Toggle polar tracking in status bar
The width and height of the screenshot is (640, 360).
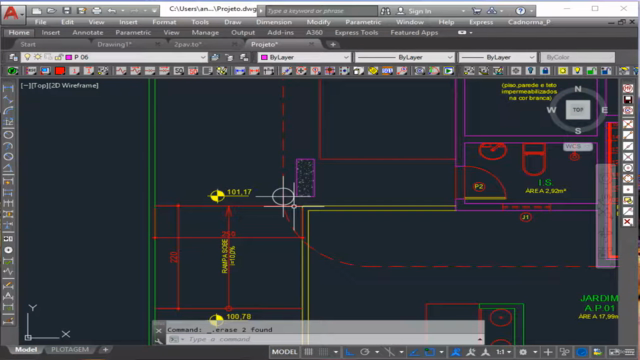click(x=365, y=352)
